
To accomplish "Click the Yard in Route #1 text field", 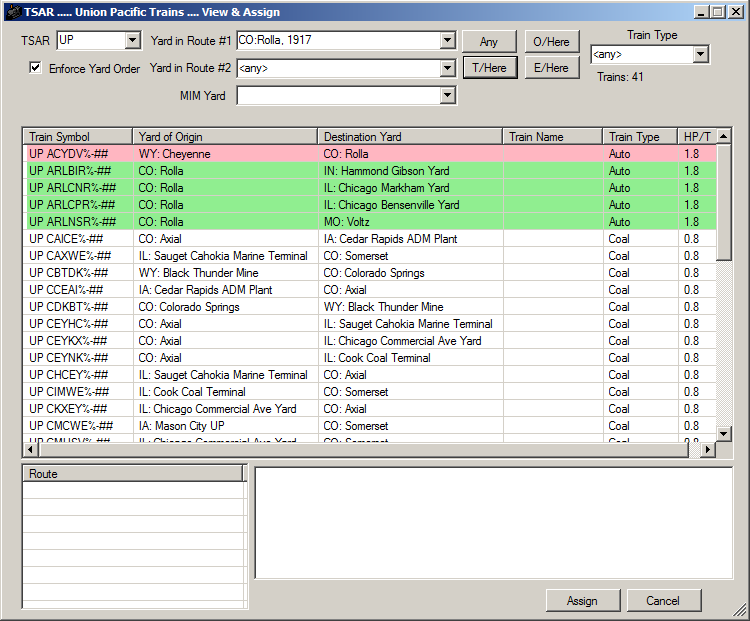I will 339,40.
